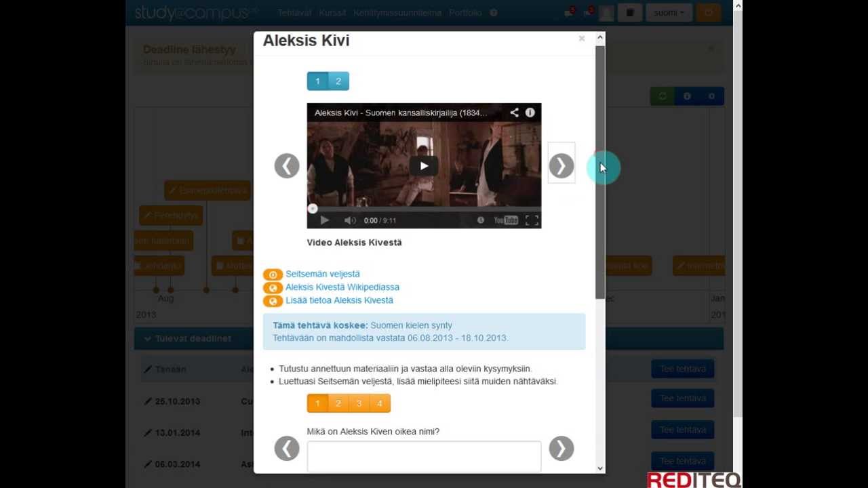Image resolution: width=868 pixels, height=488 pixels.
Task: Start the video with center play button
Action: (x=424, y=165)
